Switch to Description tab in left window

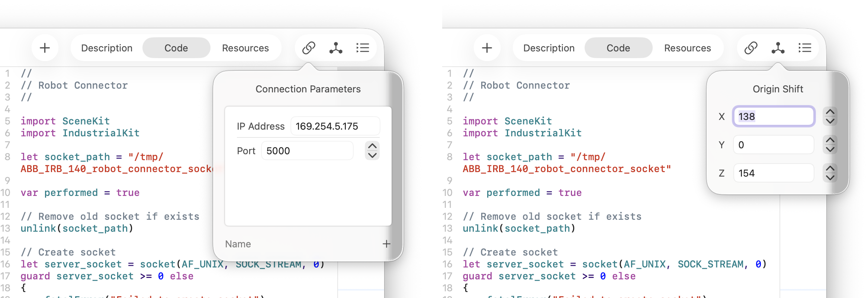point(107,48)
